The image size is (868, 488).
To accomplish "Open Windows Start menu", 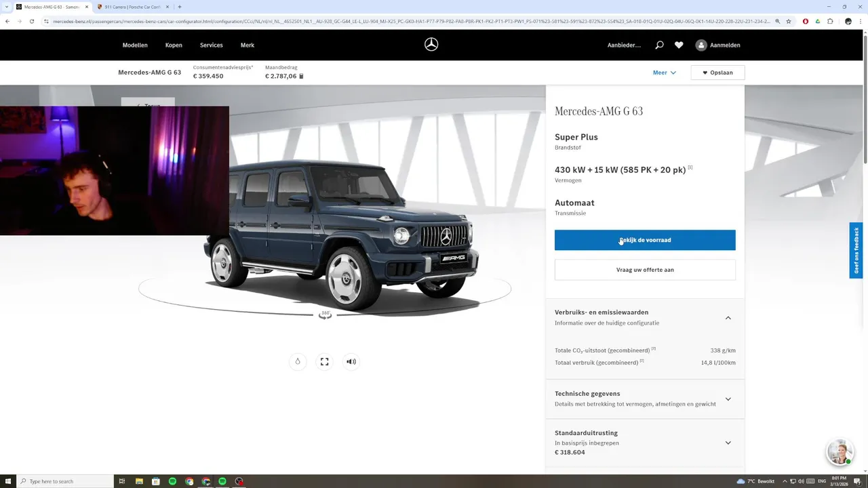I will (x=8, y=481).
